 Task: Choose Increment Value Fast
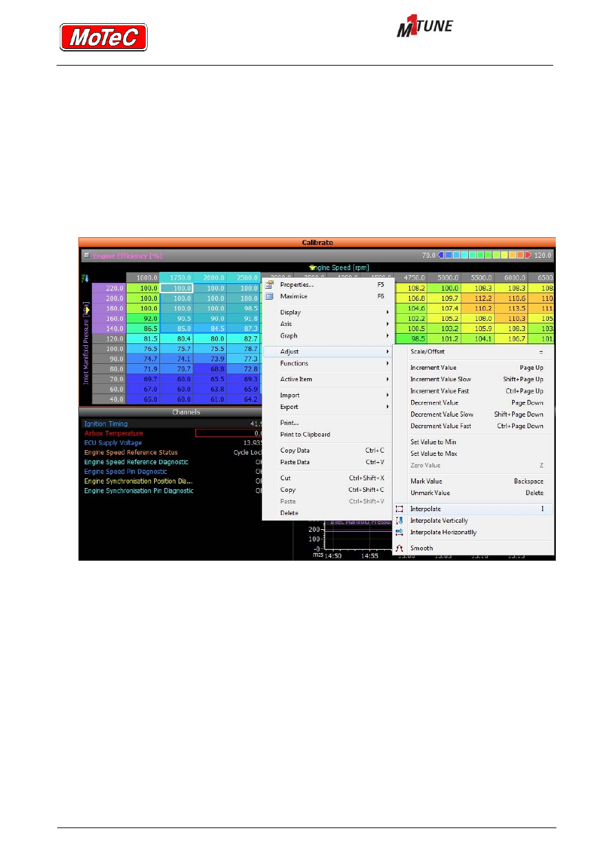(x=474, y=391)
